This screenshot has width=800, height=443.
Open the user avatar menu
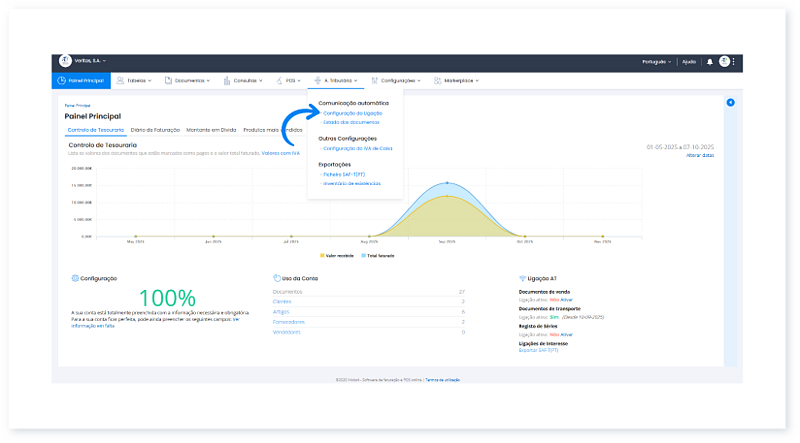pyautogui.click(x=724, y=62)
